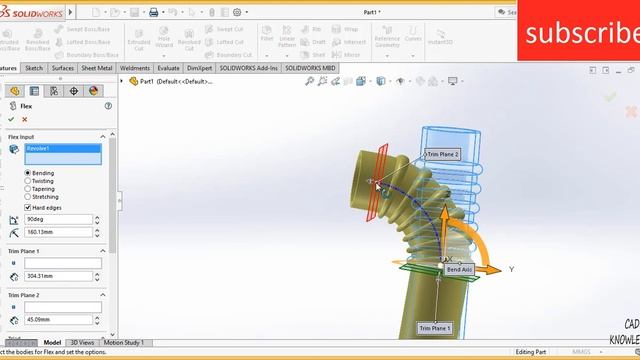Click the New document icon
This screenshot has height=360, width=640.
click(96, 12)
